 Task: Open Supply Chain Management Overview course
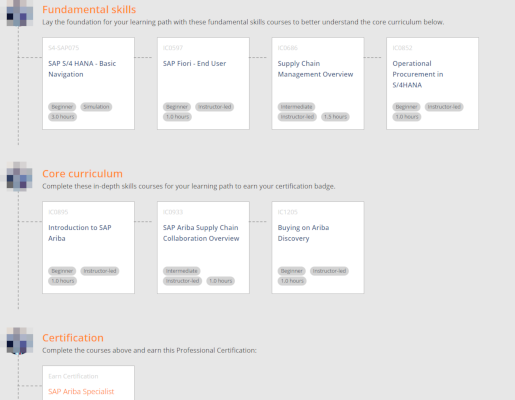tap(315, 69)
